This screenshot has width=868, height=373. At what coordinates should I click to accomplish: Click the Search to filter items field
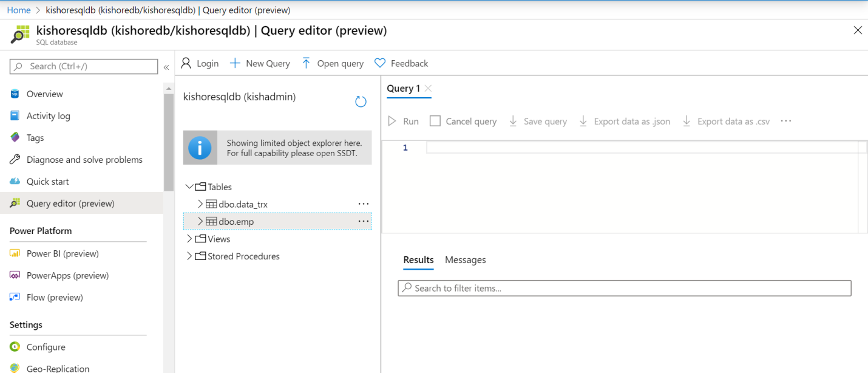click(x=624, y=288)
